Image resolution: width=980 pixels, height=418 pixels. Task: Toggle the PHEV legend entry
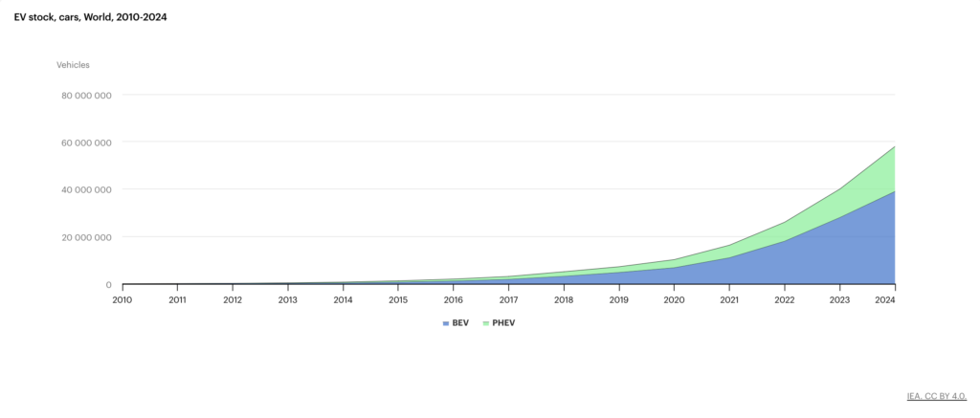tap(499, 323)
